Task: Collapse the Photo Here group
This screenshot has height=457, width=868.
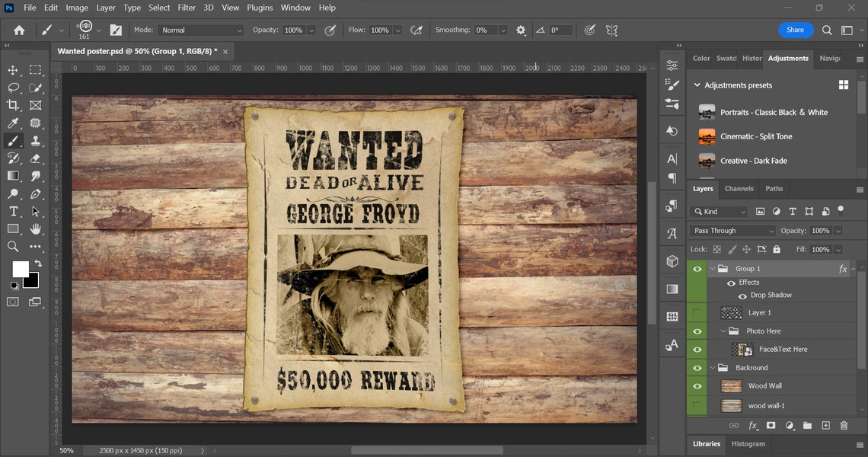Action: [x=723, y=331]
